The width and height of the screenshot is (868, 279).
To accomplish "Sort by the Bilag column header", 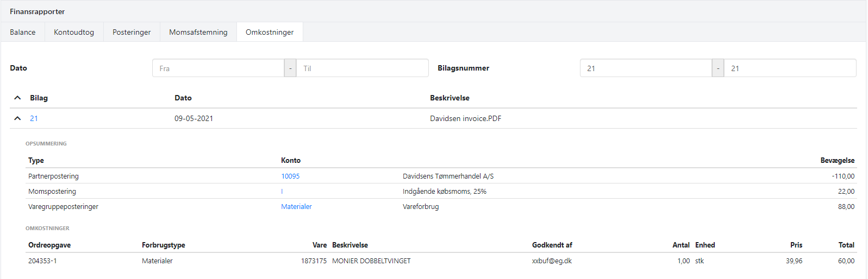I will pyautogui.click(x=39, y=98).
